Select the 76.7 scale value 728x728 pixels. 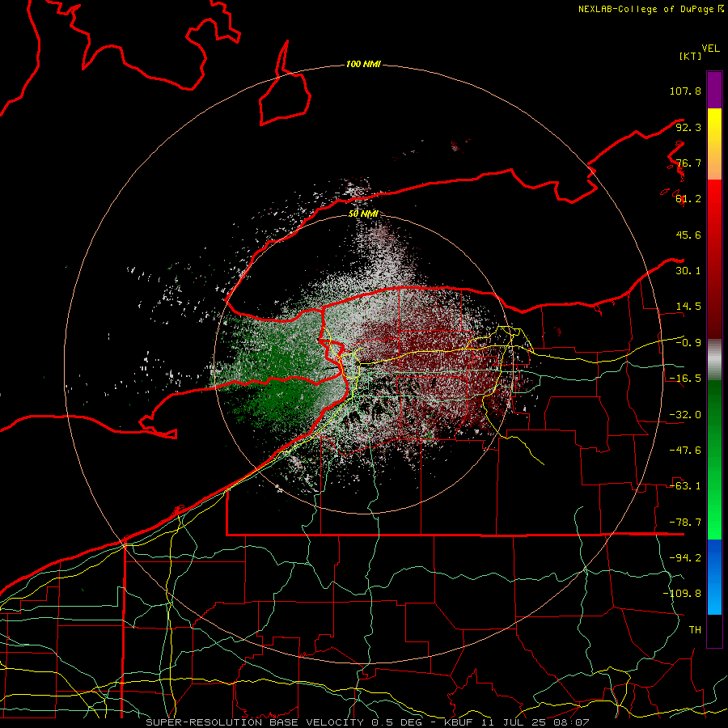[688, 163]
